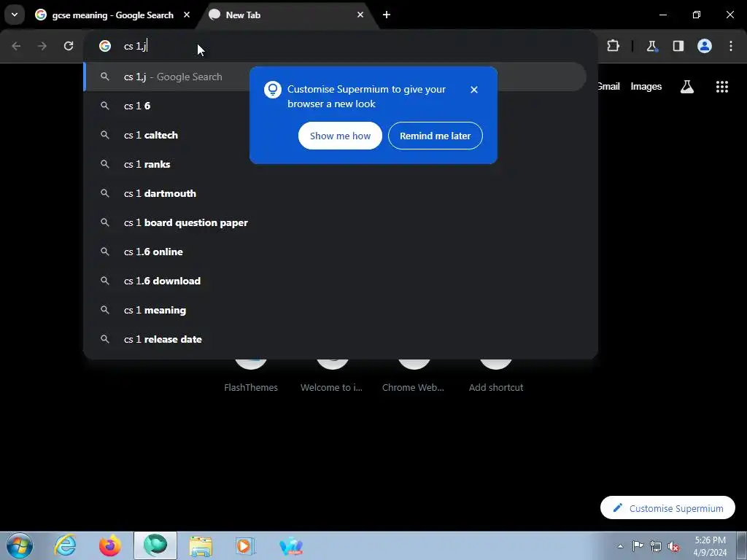The width and height of the screenshot is (747, 560).
Task: Pick the 'cs 1 ranks' suggestion
Action: 335,164
